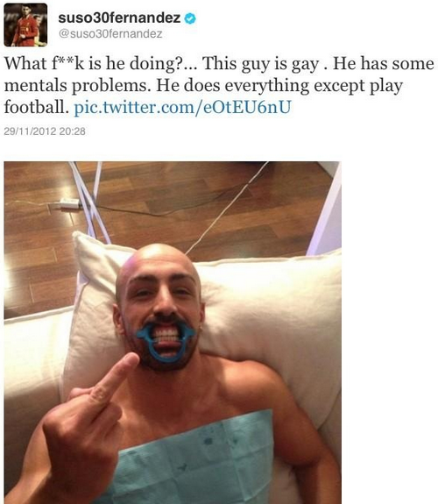438x504 pixels.
Task: Open the profile avatar thumbnail
Action: [25, 25]
